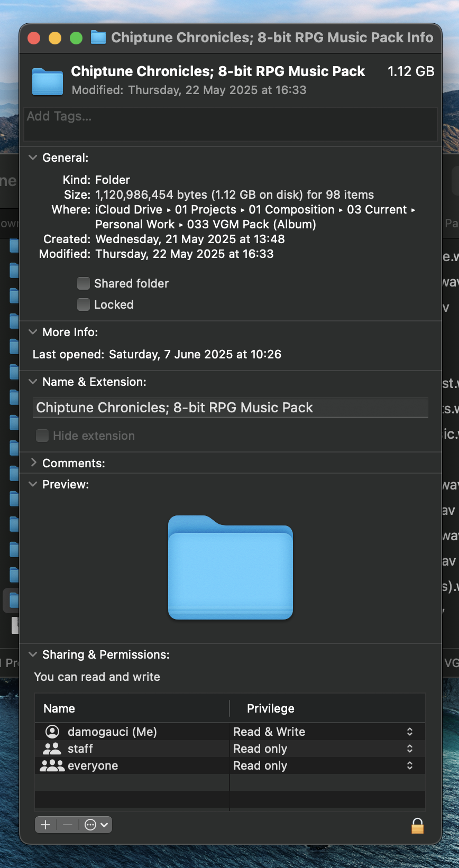Open the ellipsis action menu in permissions
The image size is (459, 868).
(x=96, y=825)
